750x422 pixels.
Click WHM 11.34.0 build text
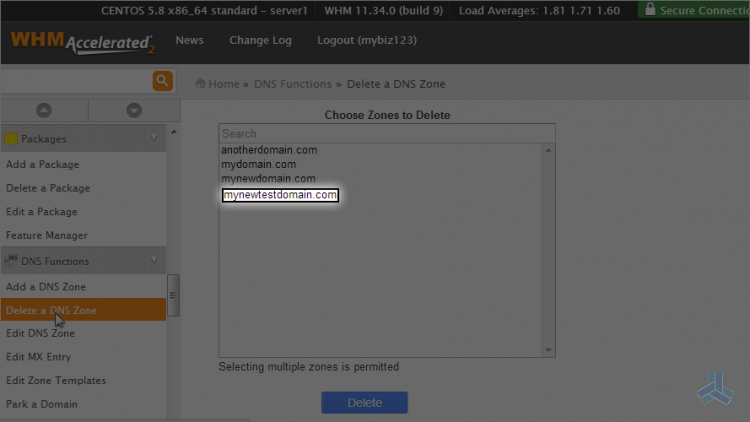coord(384,11)
